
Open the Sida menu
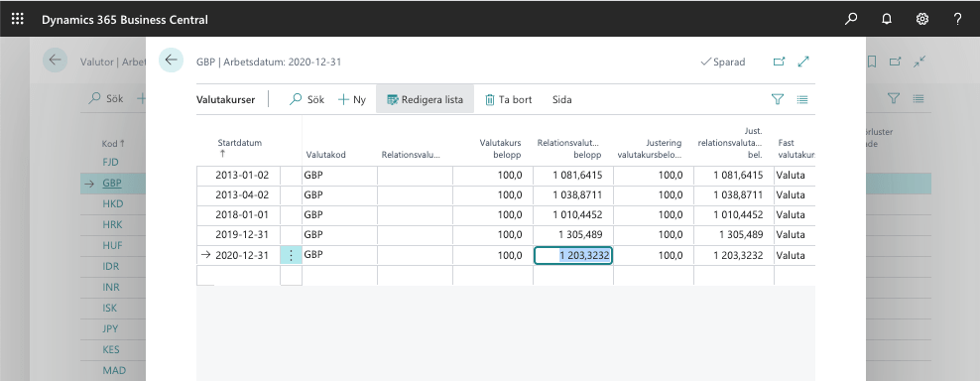tap(561, 99)
